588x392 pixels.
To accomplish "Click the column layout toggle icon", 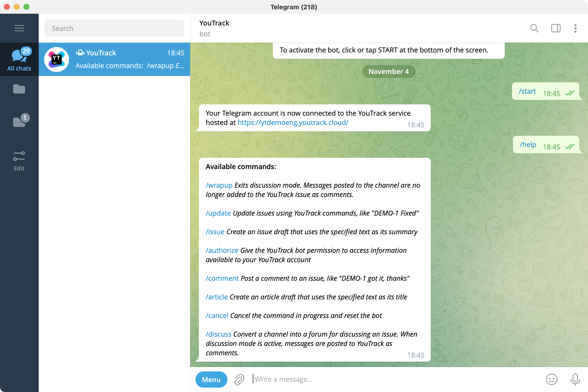I will coord(556,27).
